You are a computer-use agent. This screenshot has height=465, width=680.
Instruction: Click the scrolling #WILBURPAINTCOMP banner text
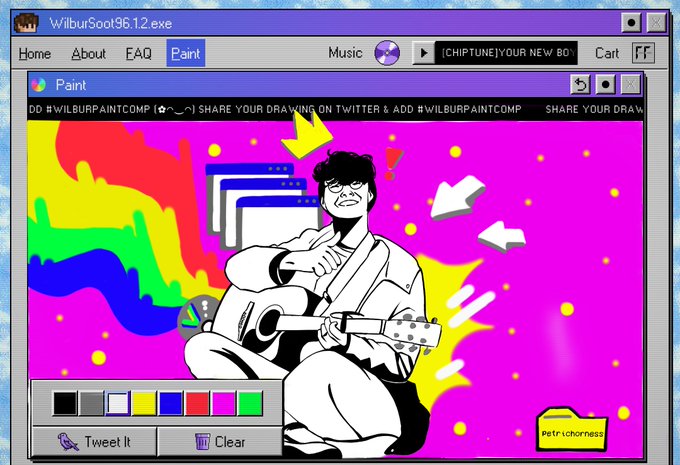tap(335, 109)
